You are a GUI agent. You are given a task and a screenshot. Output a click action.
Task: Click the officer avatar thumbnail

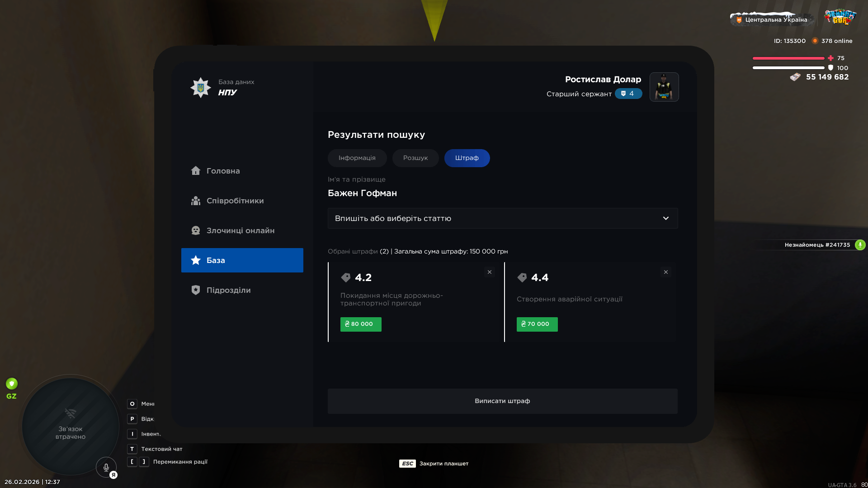pos(664,87)
